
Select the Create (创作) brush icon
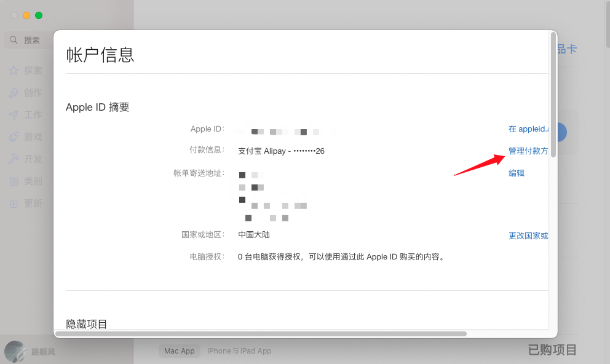tap(14, 93)
